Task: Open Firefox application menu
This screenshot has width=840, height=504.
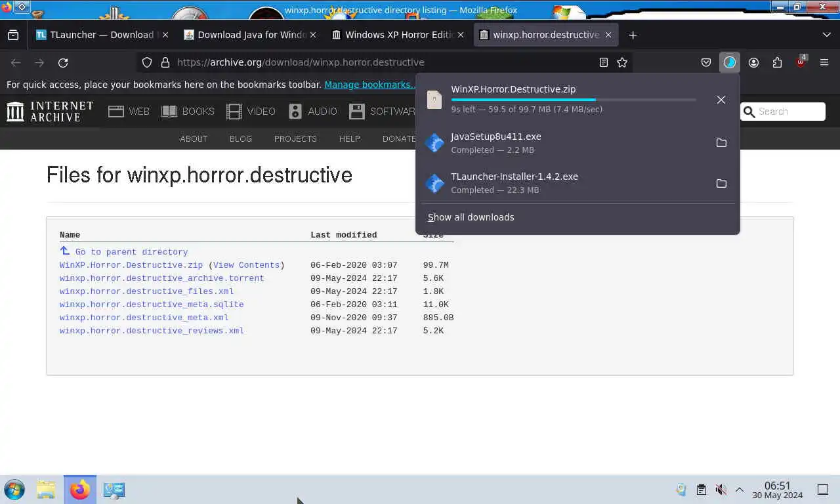Action: coord(824,62)
